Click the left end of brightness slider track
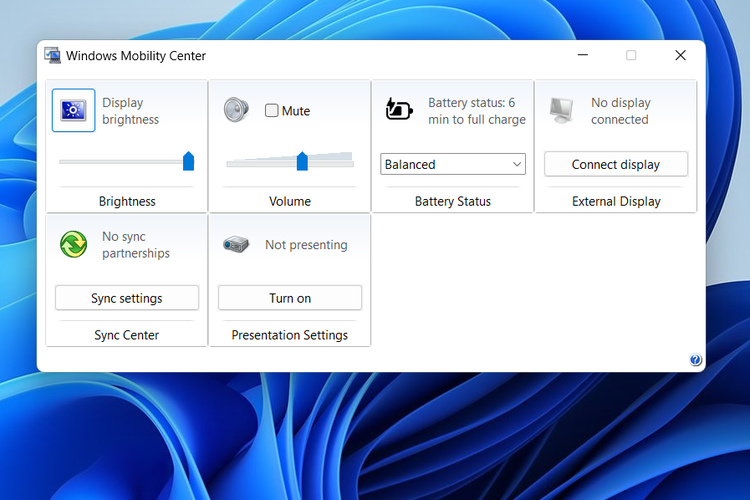Viewport: 750px width, 500px height. (x=63, y=161)
